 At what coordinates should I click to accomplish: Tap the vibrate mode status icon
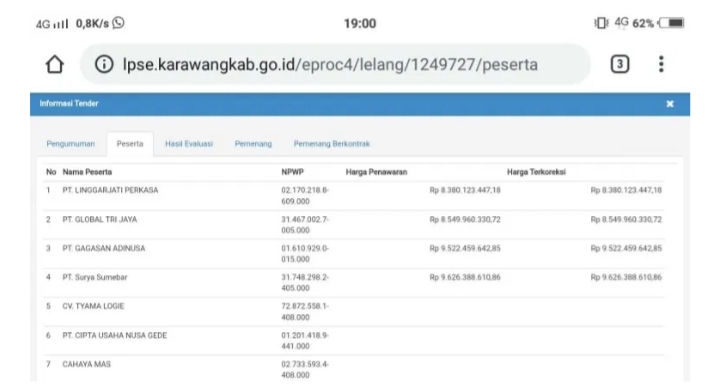(x=601, y=23)
